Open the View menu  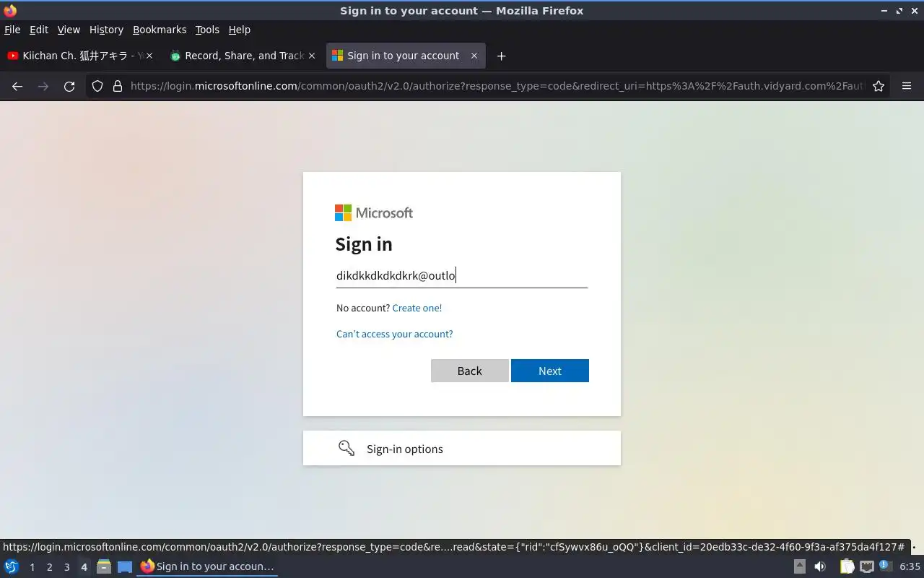[69, 30]
